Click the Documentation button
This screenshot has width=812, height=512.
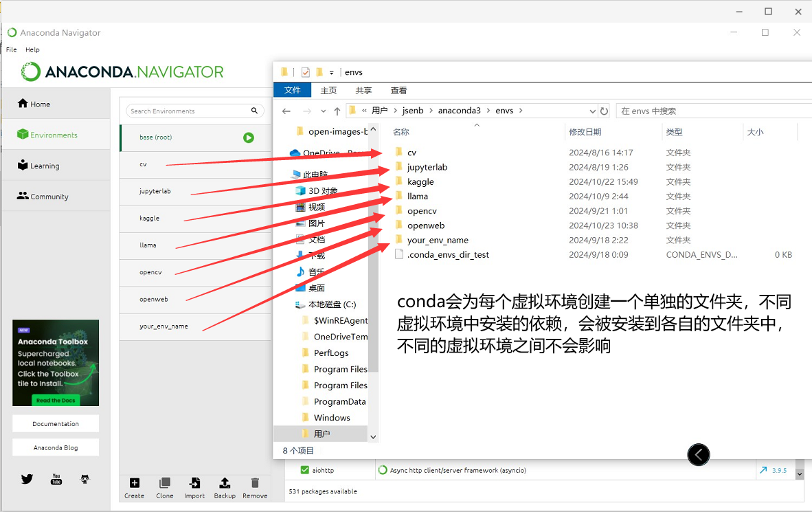56,424
